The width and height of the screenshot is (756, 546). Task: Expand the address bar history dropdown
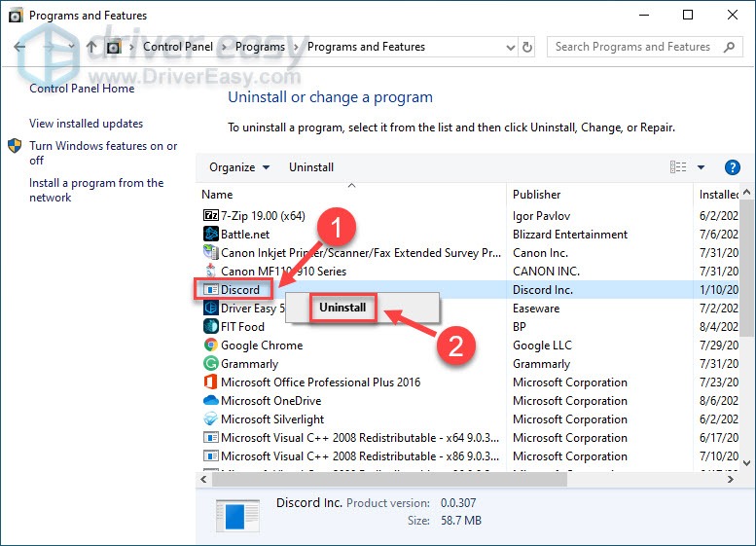coord(509,47)
